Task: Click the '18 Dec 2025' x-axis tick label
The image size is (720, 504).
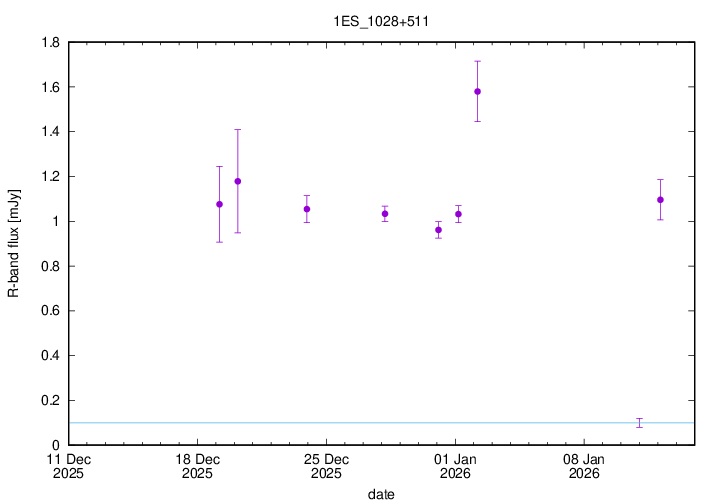Action: tap(197, 466)
